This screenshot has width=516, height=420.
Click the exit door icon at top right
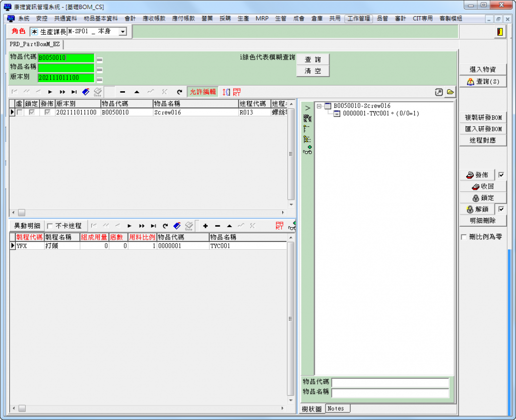coord(499,32)
